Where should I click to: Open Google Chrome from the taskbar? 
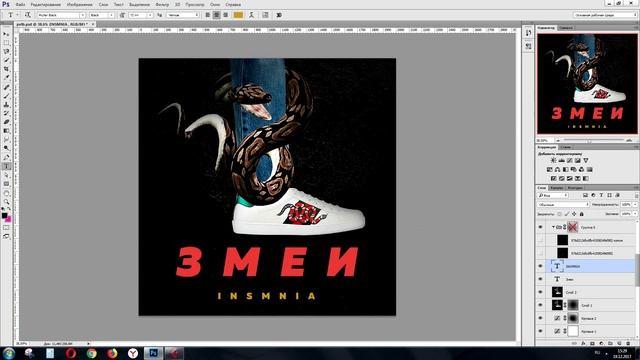tap(91, 353)
